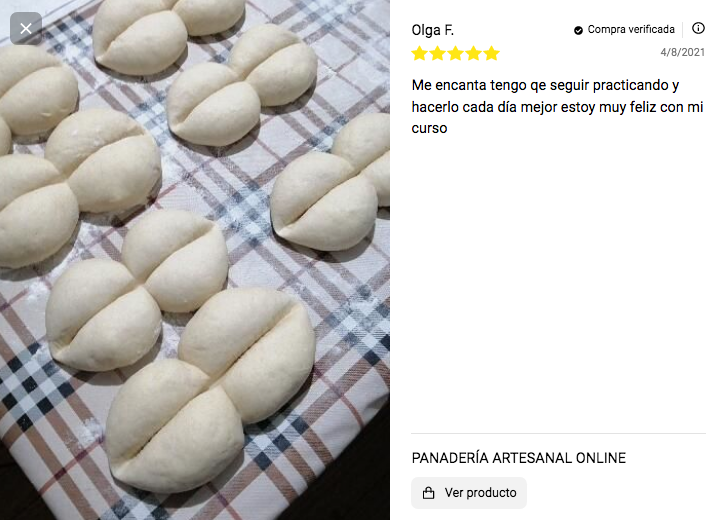The image size is (724, 520).
Task: Click the first yellow rating star
Action: coord(419,54)
